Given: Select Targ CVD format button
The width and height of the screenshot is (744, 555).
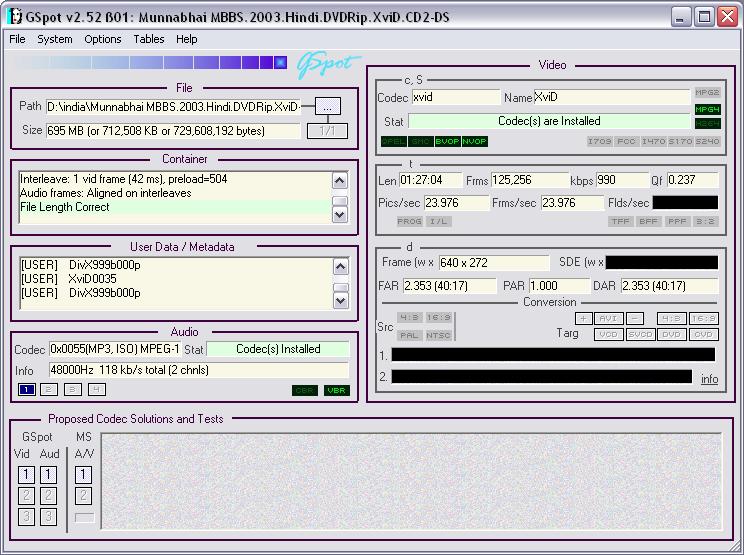Looking at the screenshot, I should click(704, 334).
